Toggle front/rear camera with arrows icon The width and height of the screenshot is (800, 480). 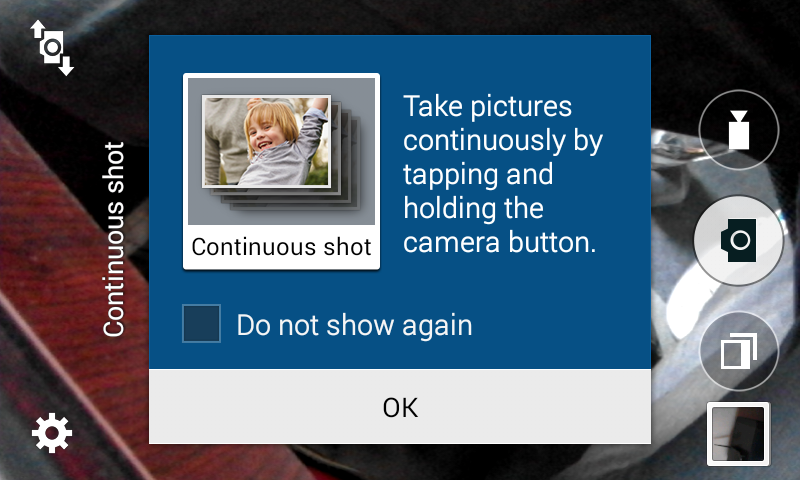tap(52, 48)
